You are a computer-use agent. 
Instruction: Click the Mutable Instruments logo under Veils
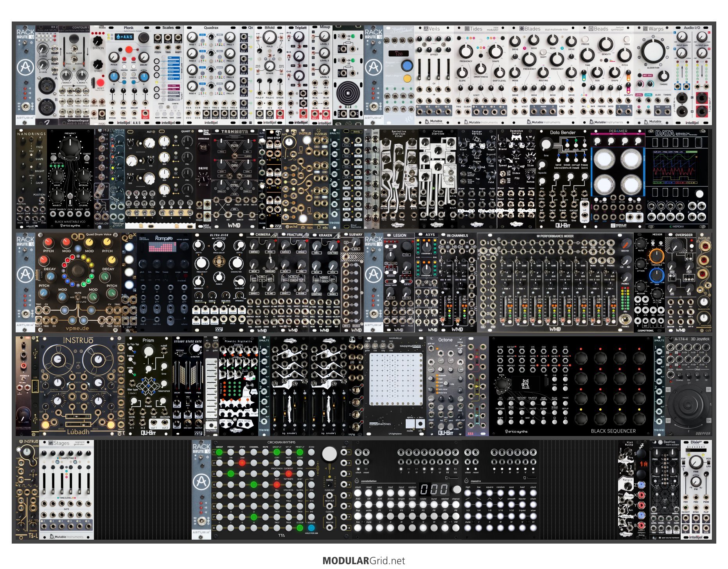pyautogui.click(x=434, y=122)
